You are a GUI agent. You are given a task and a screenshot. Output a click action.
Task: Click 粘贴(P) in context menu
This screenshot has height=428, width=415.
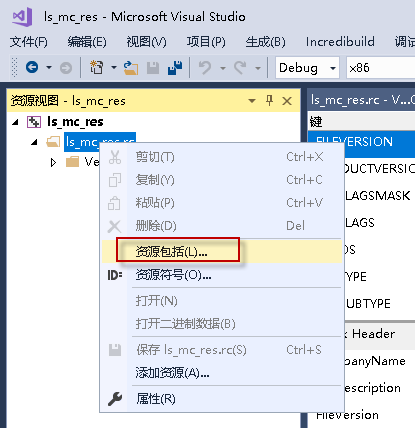click(222, 203)
